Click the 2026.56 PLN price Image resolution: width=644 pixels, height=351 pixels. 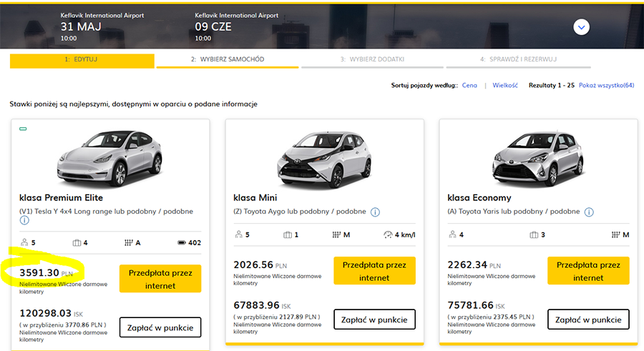pos(260,265)
